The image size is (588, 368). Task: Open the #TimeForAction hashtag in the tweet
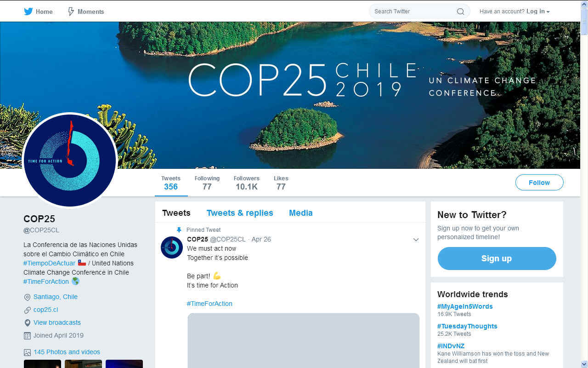pos(209,304)
